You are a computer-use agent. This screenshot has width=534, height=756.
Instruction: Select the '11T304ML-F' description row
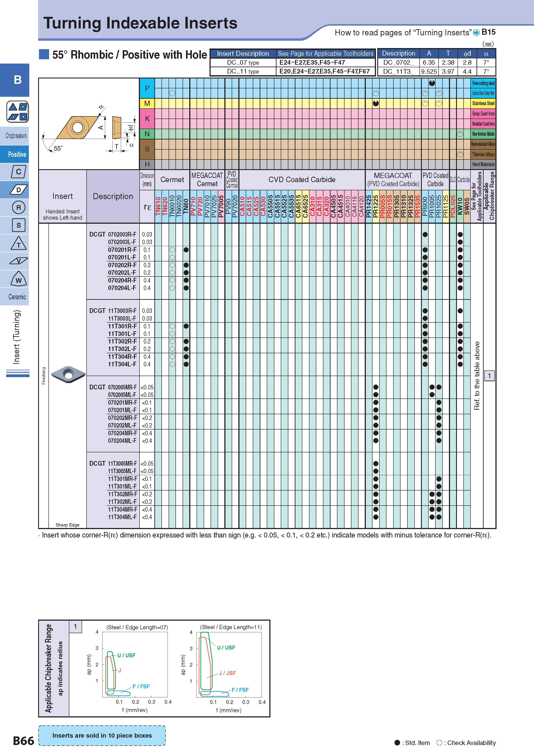click(122, 517)
